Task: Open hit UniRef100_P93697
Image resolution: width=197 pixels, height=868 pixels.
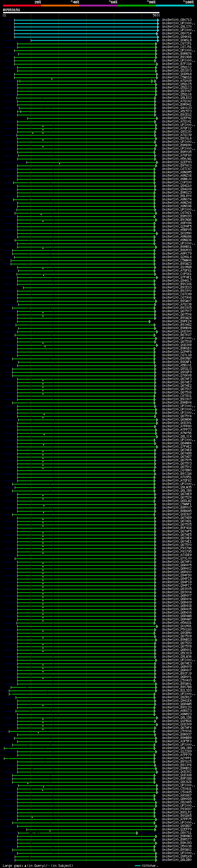Action: pos(177,809)
